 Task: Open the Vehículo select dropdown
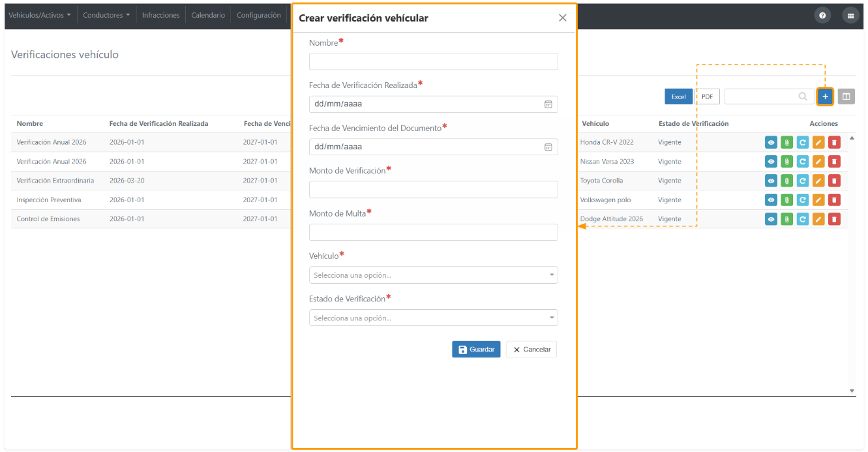[x=434, y=275]
